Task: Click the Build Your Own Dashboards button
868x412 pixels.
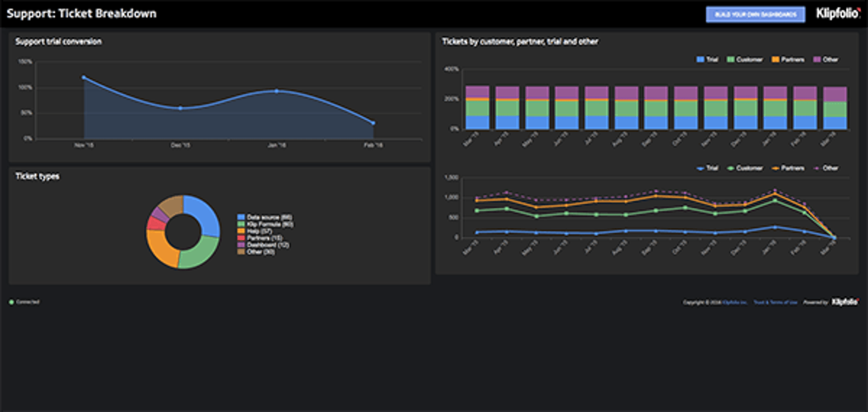Action: coord(755,14)
